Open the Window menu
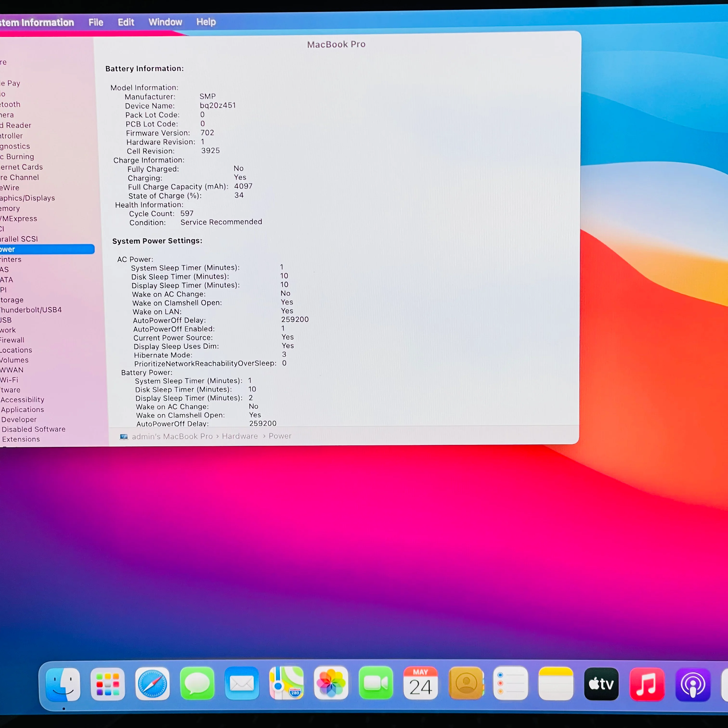This screenshot has width=728, height=728. tap(165, 22)
